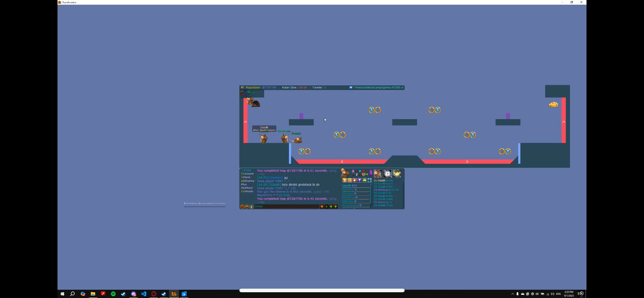This screenshot has height=298, width=644.
Task: Click the map code @7287786 in header
Action: pos(269,87)
